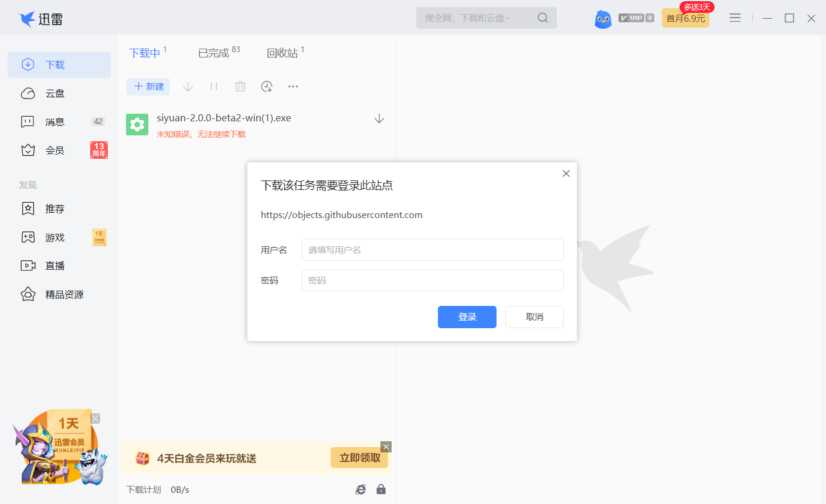Click the search magnifier icon
This screenshot has width=826, height=504.
[x=543, y=18]
